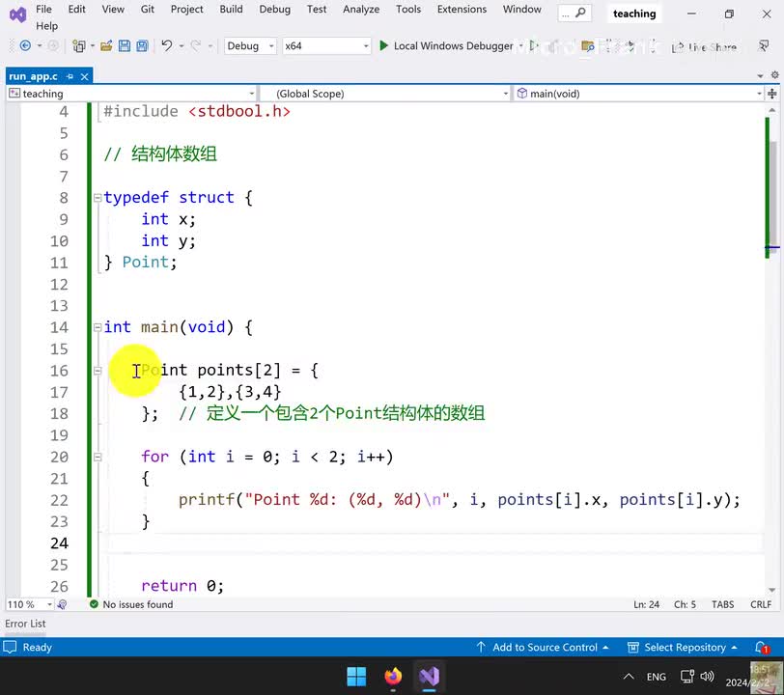Viewport: 784px width, 695px height.
Task: Collapse the for loop block
Action: pyautogui.click(x=98, y=457)
